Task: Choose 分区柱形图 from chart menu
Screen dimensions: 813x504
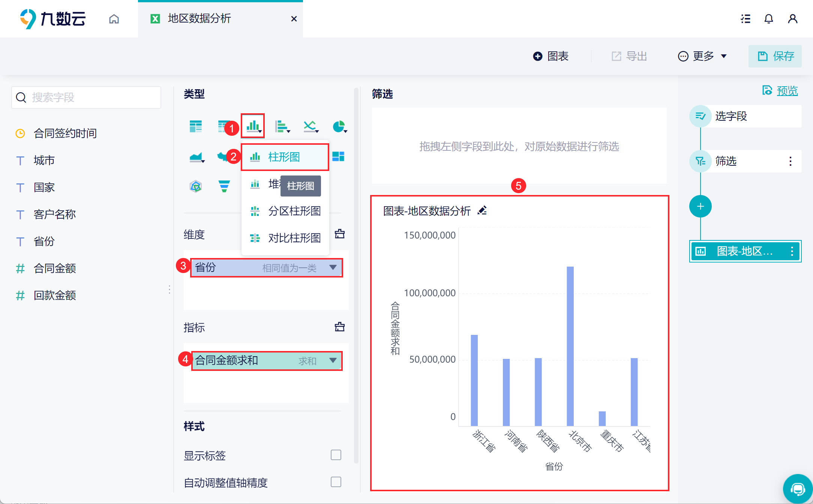Action: [x=294, y=211]
